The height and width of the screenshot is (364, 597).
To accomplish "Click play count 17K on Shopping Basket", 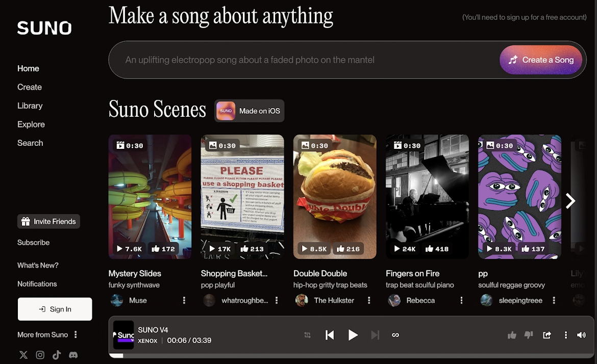I will (220, 249).
